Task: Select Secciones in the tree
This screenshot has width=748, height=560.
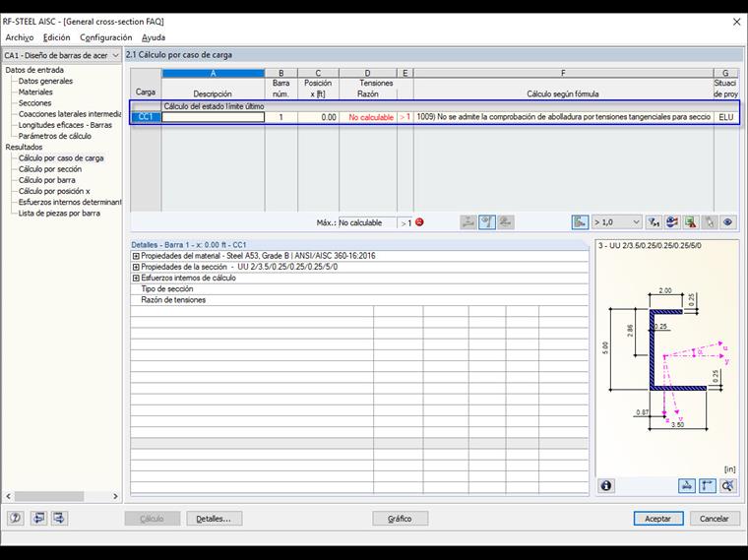Action: tap(34, 103)
